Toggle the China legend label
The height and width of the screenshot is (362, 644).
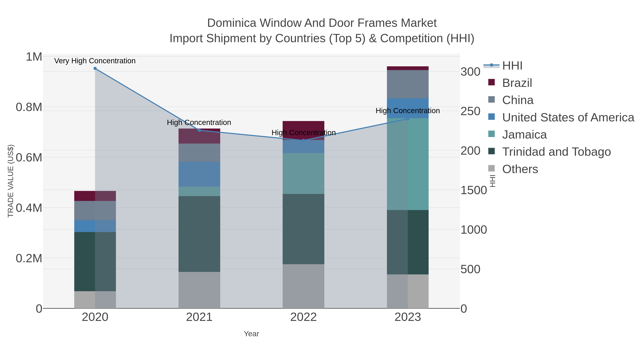pyautogui.click(x=518, y=100)
